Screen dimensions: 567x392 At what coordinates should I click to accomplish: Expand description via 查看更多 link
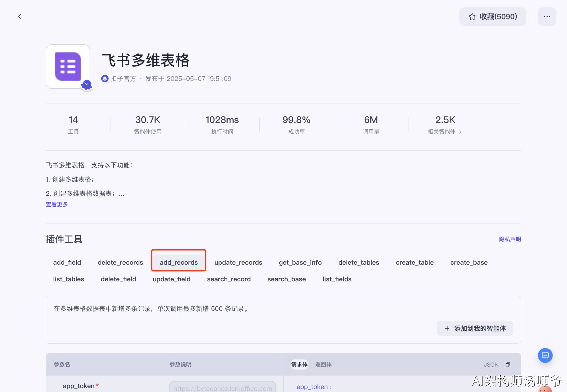pos(57,204)
